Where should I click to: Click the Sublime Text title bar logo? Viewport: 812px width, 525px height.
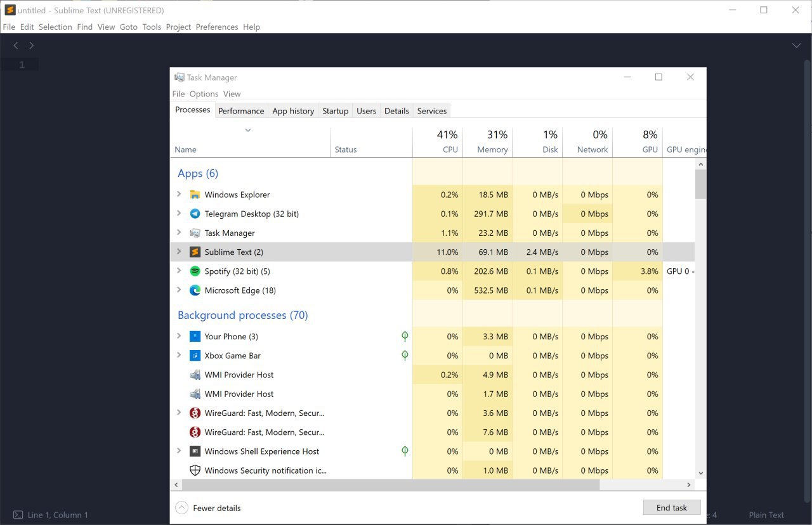tap(10, 10)
